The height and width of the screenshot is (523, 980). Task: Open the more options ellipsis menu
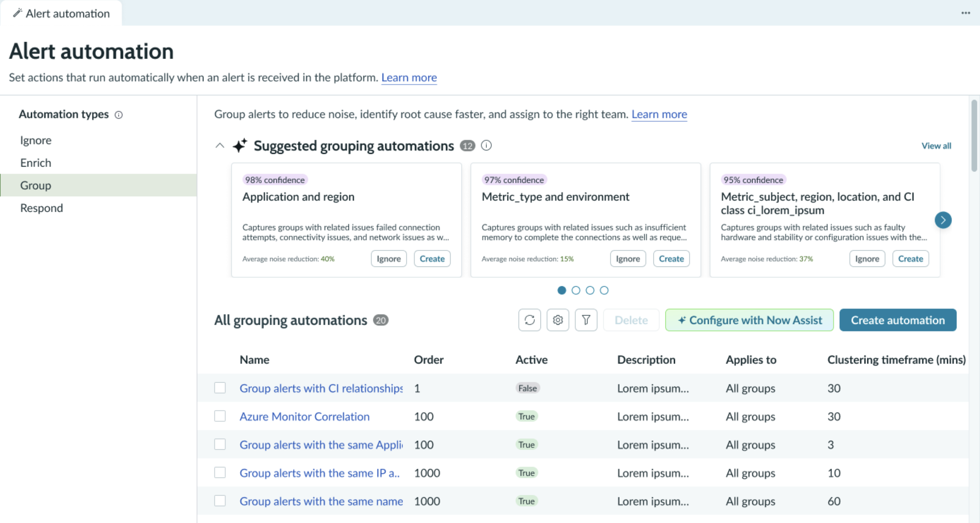[965, 13]
